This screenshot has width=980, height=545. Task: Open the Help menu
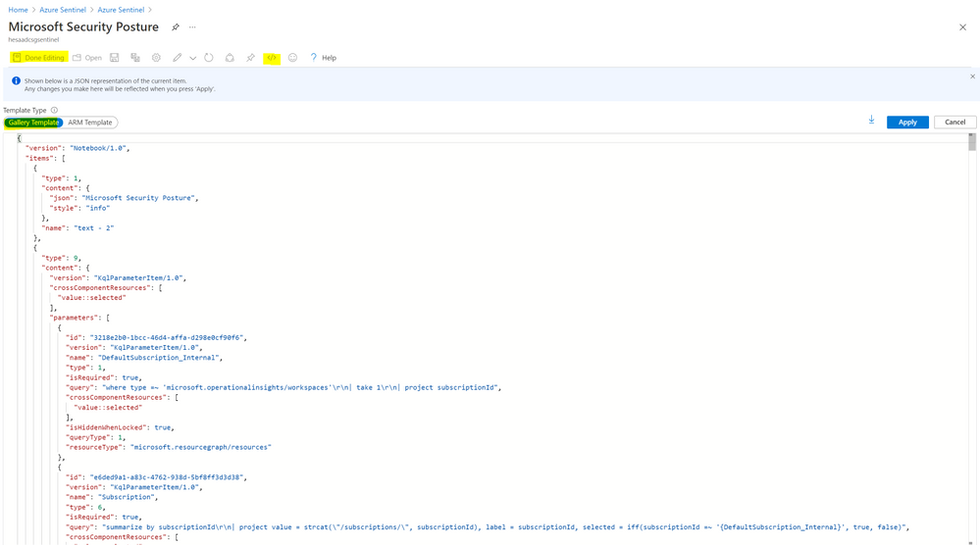(324, 58)
